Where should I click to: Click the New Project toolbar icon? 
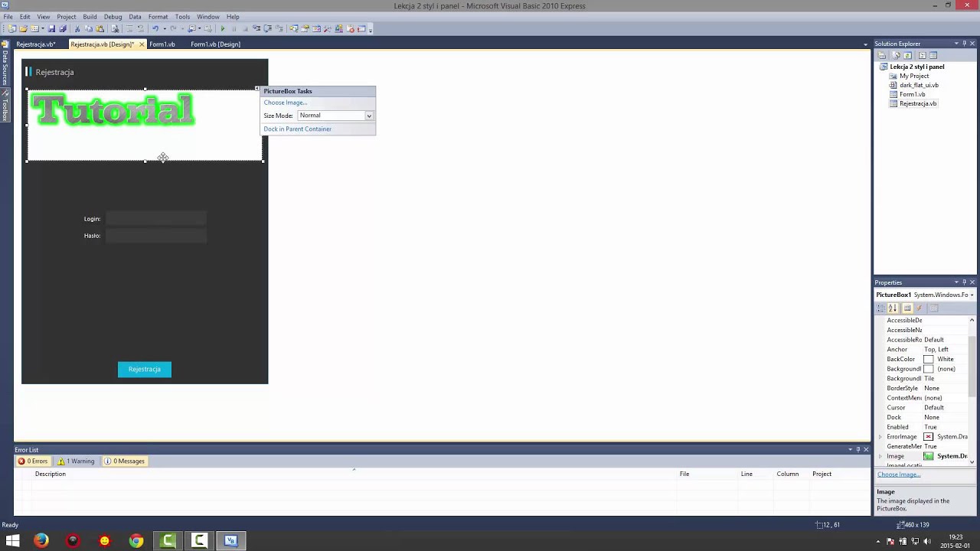tap(12, 29)
